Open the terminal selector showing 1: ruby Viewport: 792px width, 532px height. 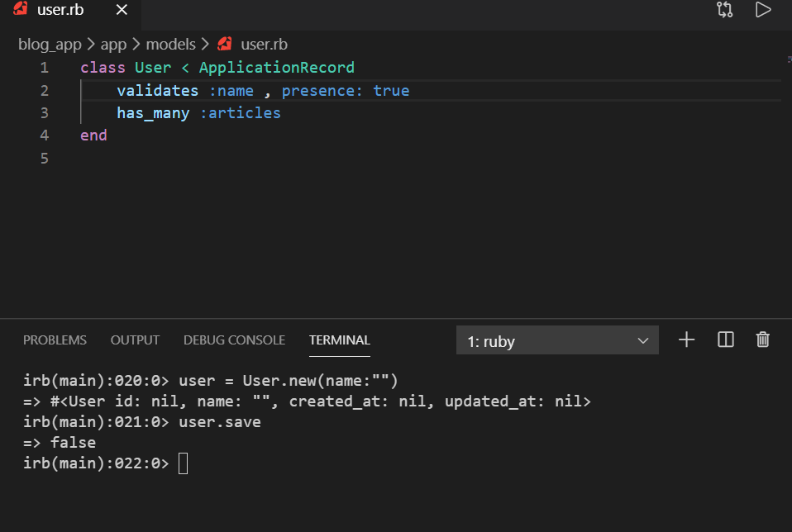pyautogui.click(x=557, y=340)
